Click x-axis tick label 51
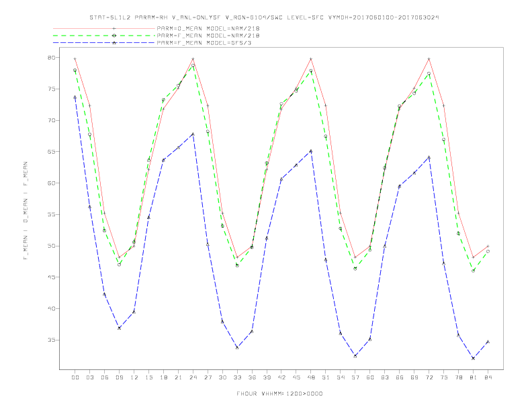The height and width of the screenshot is (411, 532). pos(326,377)
